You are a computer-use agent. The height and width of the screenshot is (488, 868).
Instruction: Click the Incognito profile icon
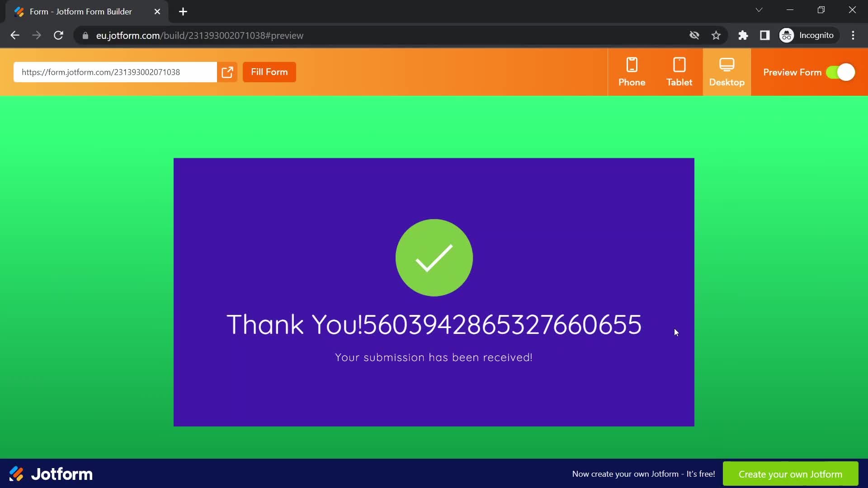pos(787,35)
